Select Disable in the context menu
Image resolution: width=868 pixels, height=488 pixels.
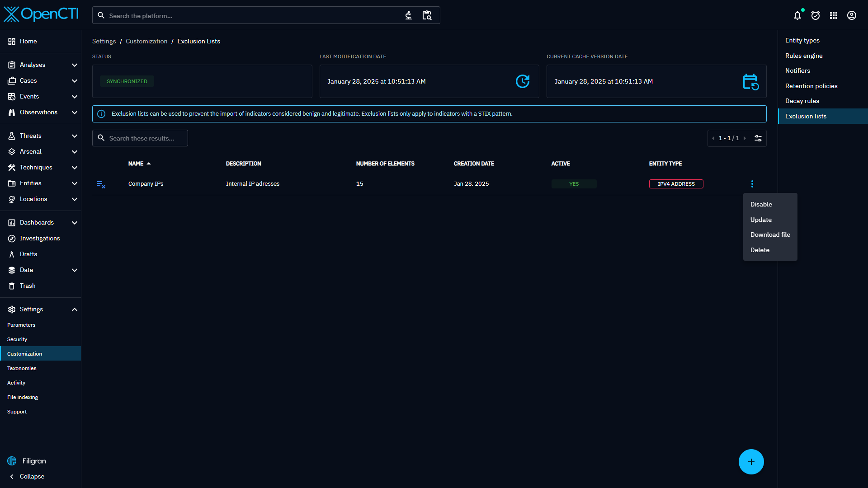[761, 204]
